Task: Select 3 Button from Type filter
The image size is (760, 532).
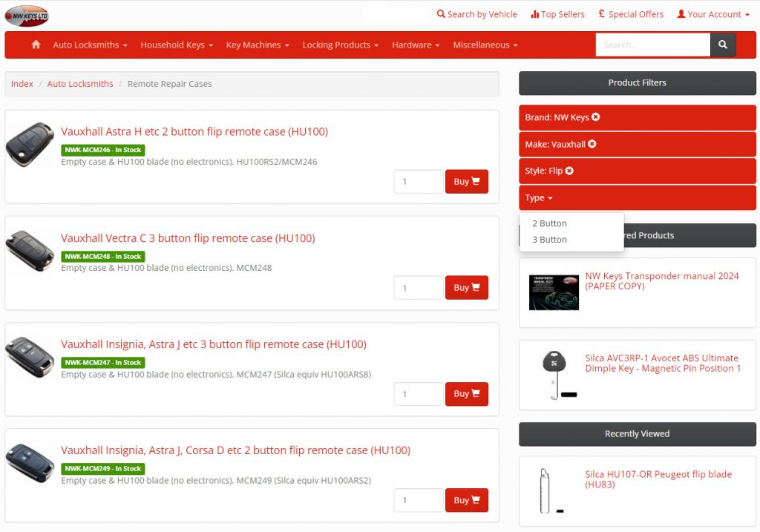Action: [550, 240]
